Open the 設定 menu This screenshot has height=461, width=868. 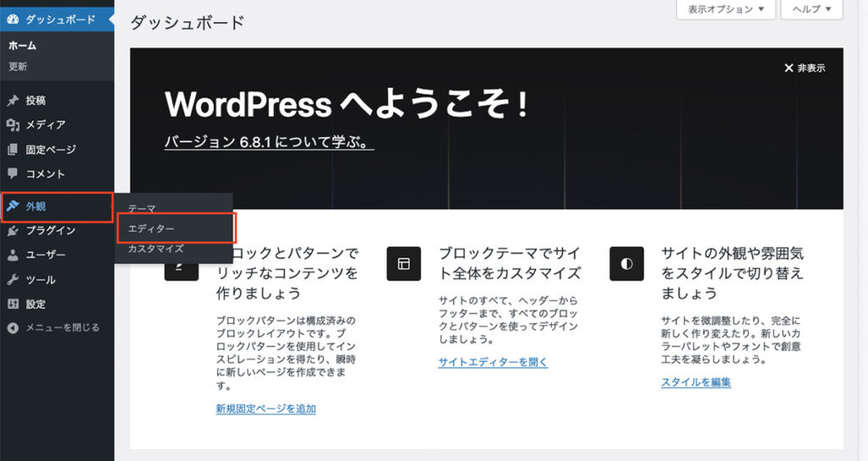57,304
